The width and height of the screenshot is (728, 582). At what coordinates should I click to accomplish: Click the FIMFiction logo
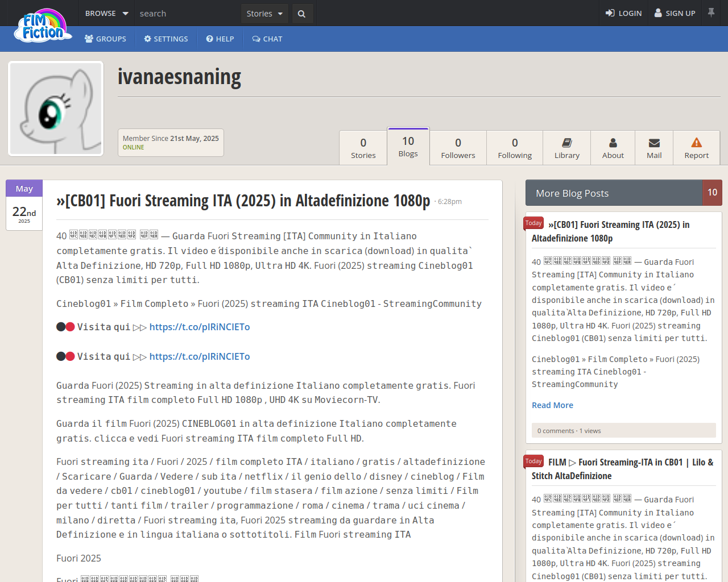point(43,26)
